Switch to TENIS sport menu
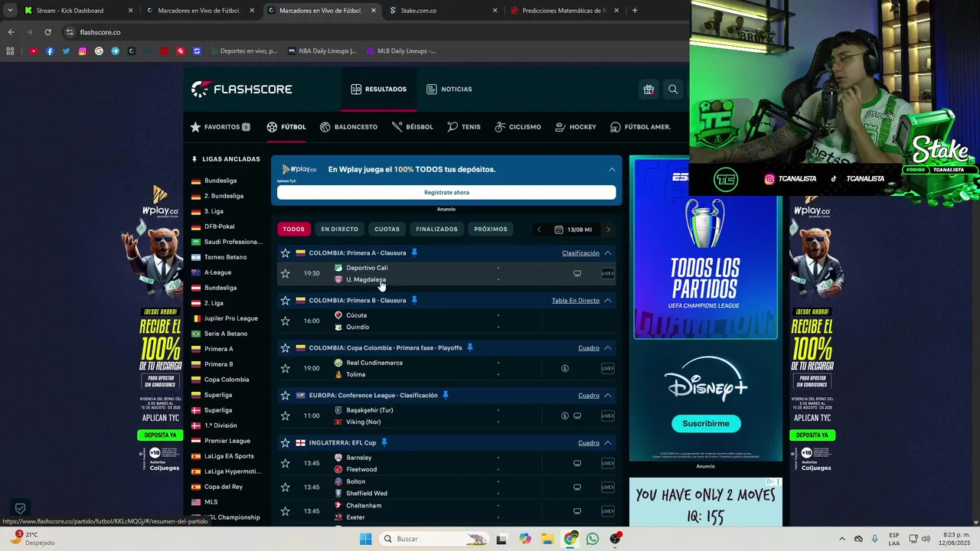 tap(464, 127)
